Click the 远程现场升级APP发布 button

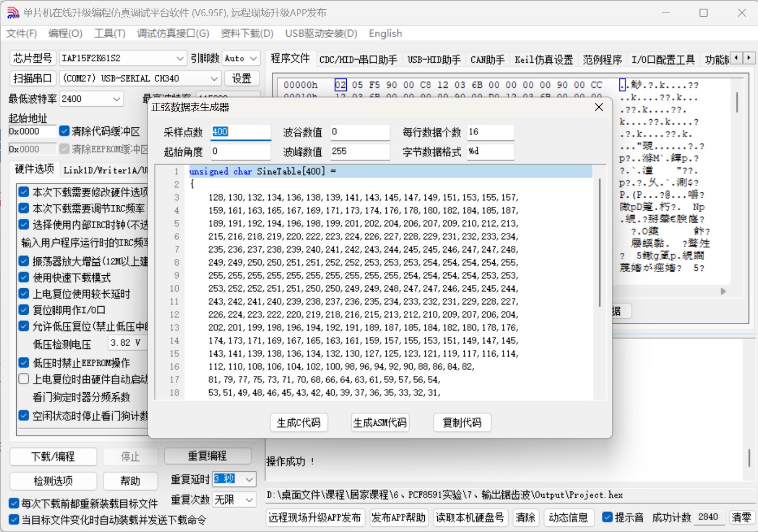pyautogui.click(x=315, y=517)
